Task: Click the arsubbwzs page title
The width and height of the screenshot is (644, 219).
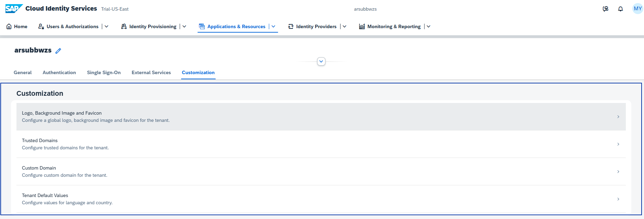Action: (33, 50)
